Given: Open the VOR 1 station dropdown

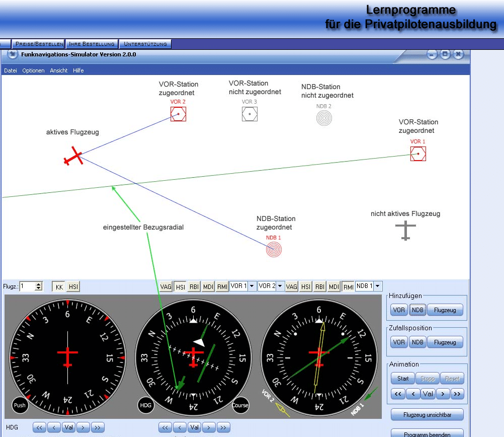Looking at the screenshot, I should (252, 286).
